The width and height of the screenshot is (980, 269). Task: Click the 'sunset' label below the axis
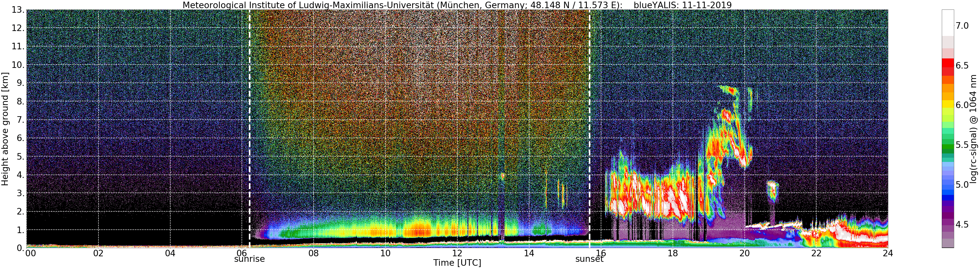[589, 259]
